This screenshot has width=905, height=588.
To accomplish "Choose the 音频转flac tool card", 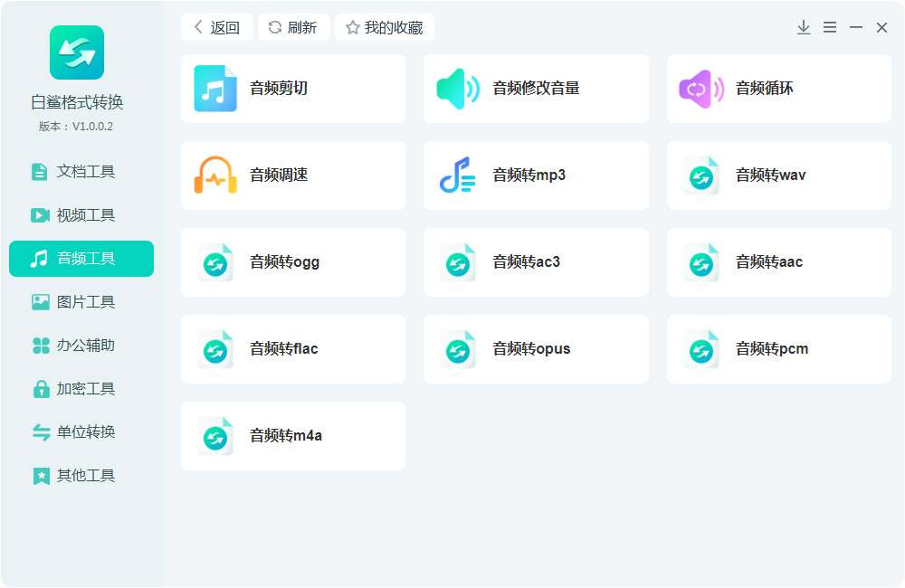I will click(x=293, y=349).
